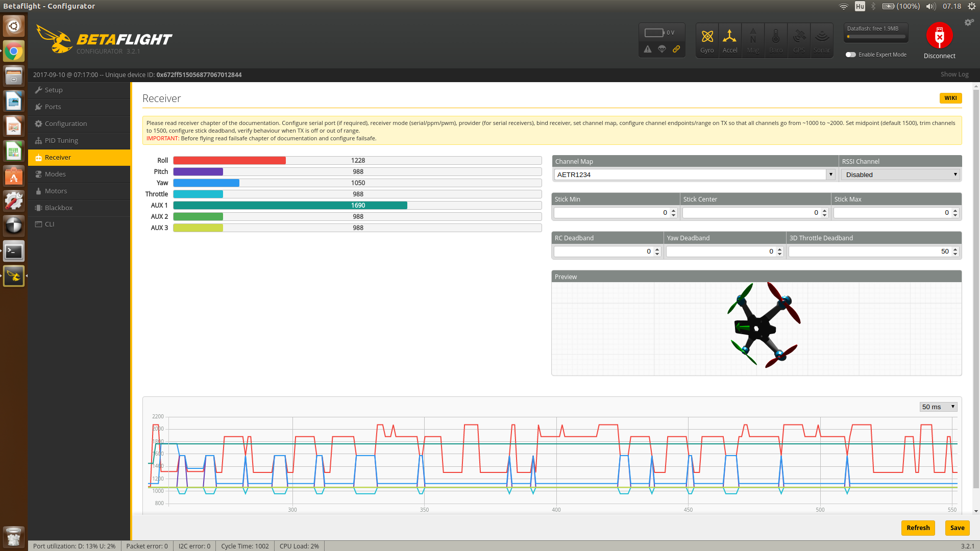Viewport: 980px width, 551px height.
Task: Open the volume indicator in top bar
Action: coord(931,6)
